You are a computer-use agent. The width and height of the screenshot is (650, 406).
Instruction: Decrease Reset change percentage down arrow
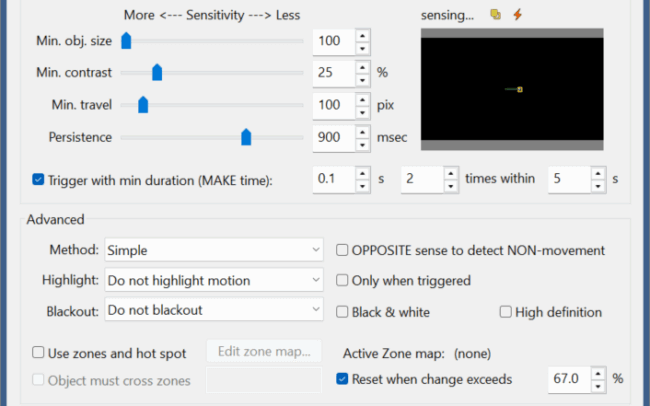pyautogui.click(x=599, y=385)
